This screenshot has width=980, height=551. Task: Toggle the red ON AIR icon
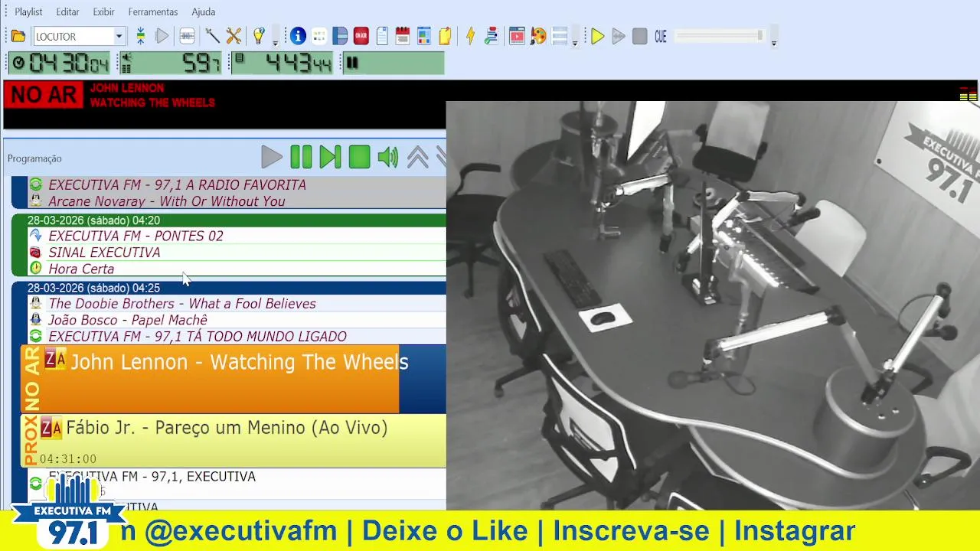361,36
